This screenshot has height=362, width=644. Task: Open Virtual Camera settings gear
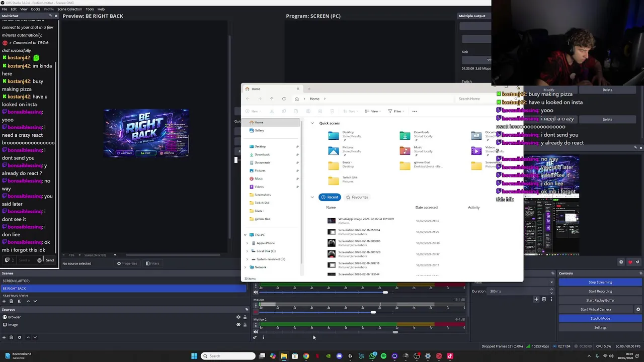click(638, 309)
